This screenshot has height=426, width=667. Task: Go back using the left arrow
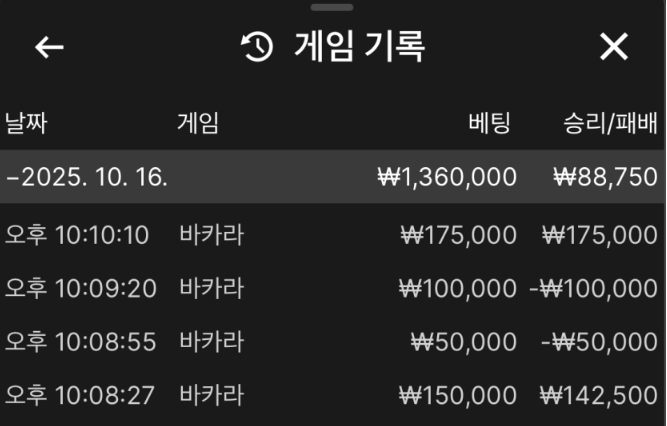(x=49, y=47)
